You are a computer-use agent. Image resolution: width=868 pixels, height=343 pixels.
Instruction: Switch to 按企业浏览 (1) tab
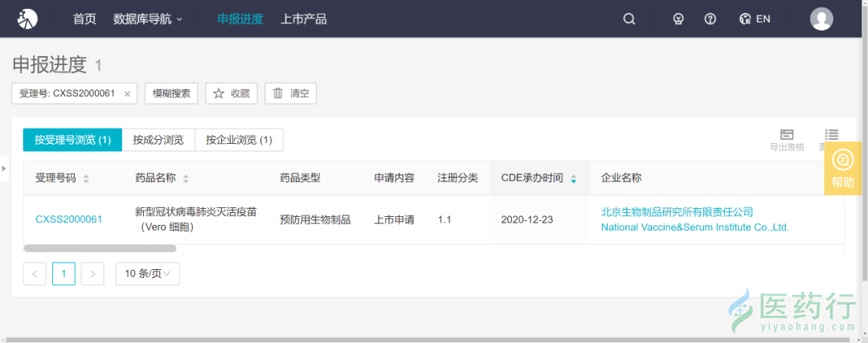(239, 140)
